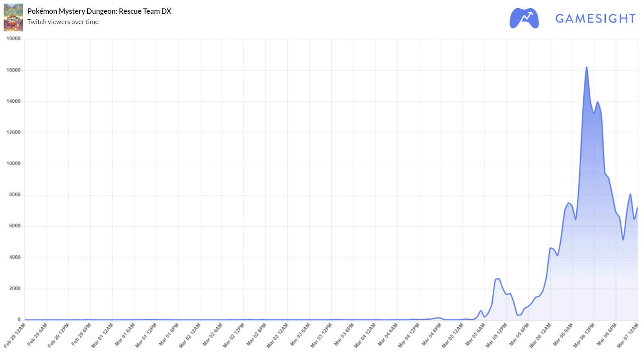Viewport: 644px width, 362px height.
Task: Click the 'Mar 05 12PM' x-axis label
Action: click(x=496, y=335)
